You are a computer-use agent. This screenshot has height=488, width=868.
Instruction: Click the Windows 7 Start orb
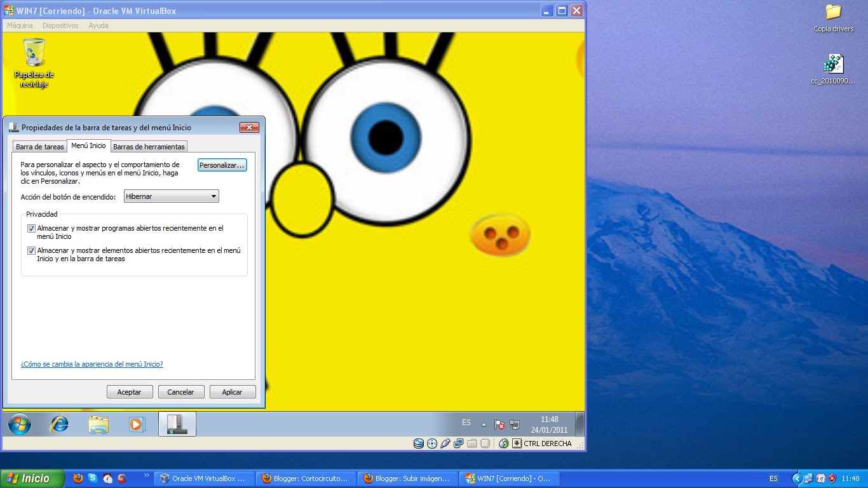pos(19,424)
